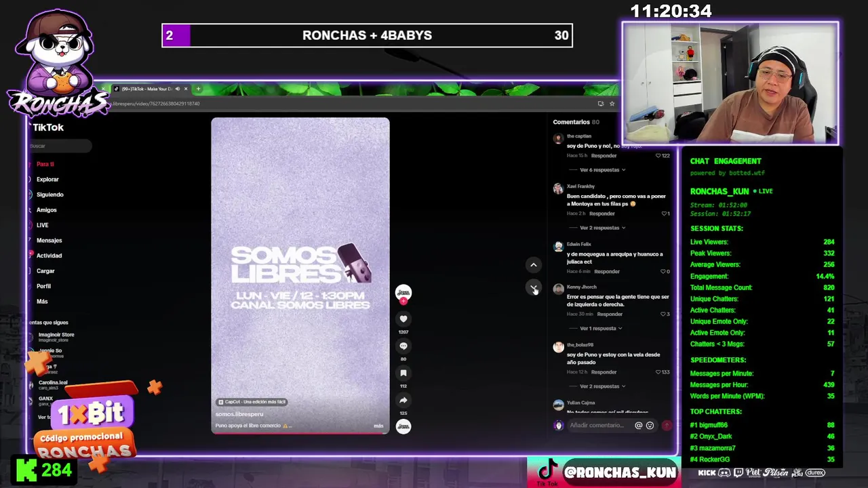This screenshot has height=488, width=868.
Task: Click the Buscar search field
Action: click(x=60, y=146)
